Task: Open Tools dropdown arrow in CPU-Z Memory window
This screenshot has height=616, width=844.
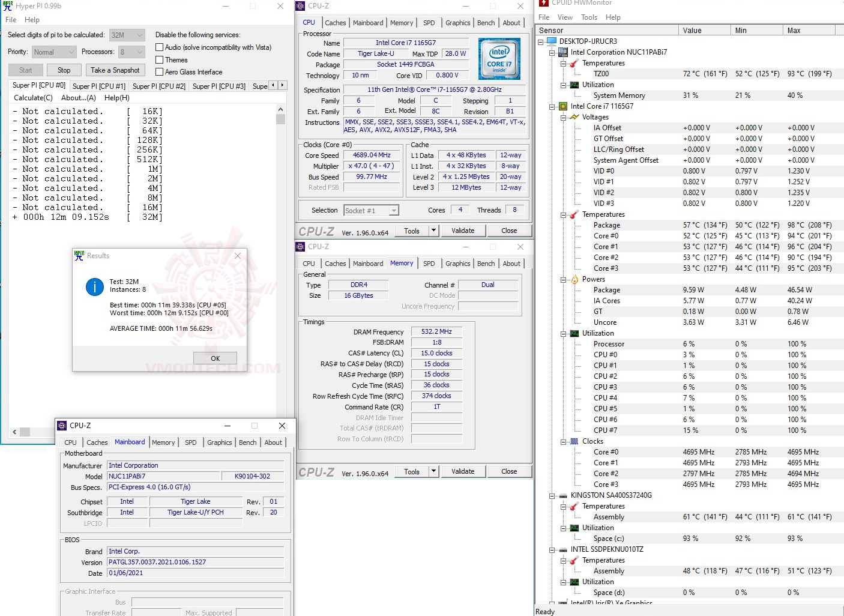Action: pos(433,471)
